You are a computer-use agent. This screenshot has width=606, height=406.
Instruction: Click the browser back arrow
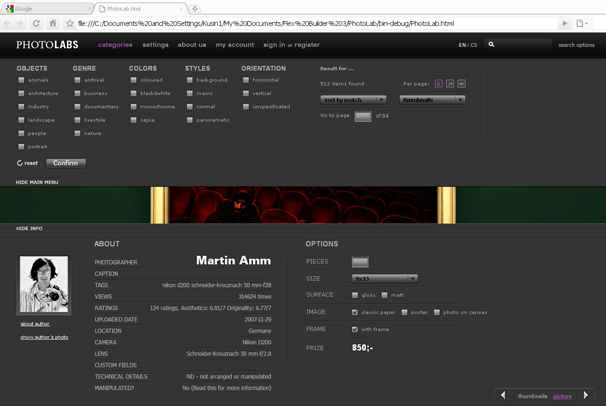[x=9, y=23]
